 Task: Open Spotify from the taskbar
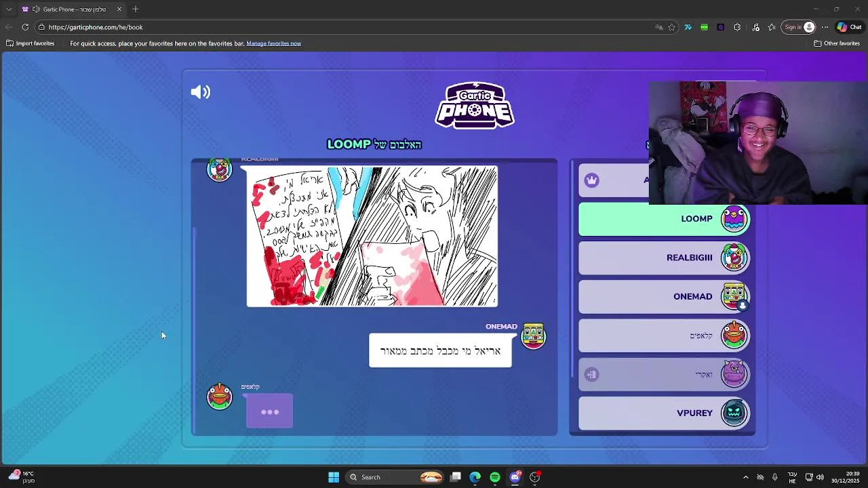point(495,477)
